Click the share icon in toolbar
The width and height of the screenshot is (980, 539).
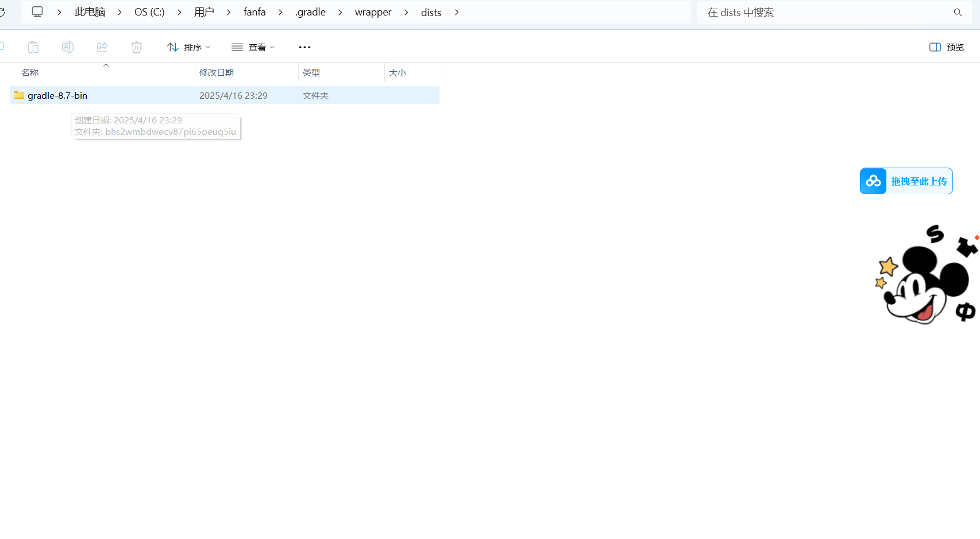pyautogui.click(x=102, y=47)
